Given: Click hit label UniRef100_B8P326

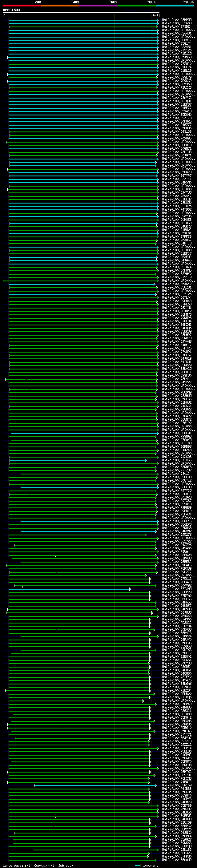Looking at the screenshot, I should coord(176,853).
